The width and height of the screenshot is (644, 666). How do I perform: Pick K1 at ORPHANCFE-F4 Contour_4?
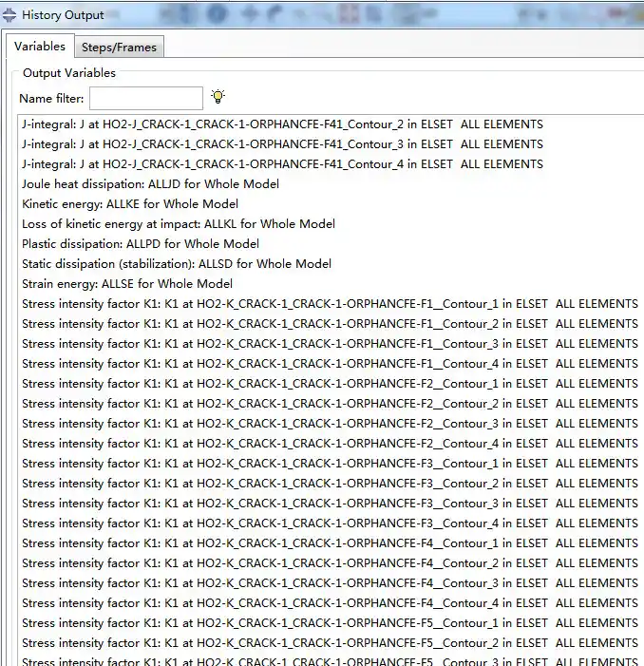click(x=330, y=603)
